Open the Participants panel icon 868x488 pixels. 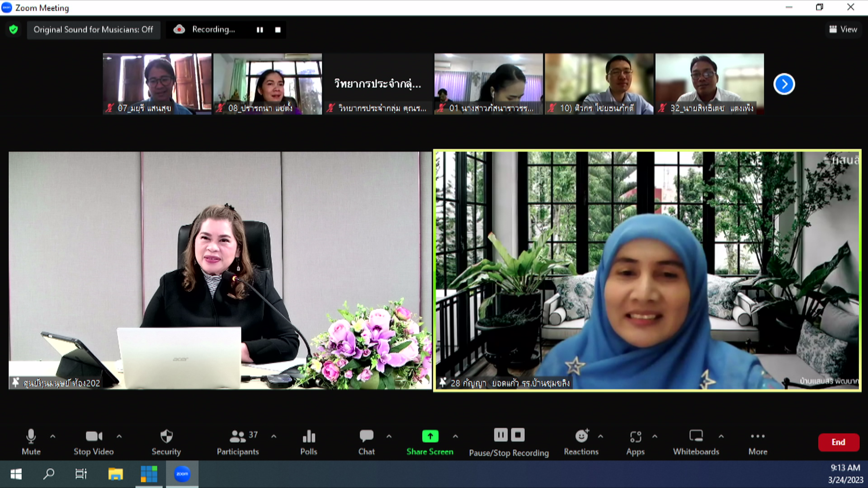click(x=237, y=436)
